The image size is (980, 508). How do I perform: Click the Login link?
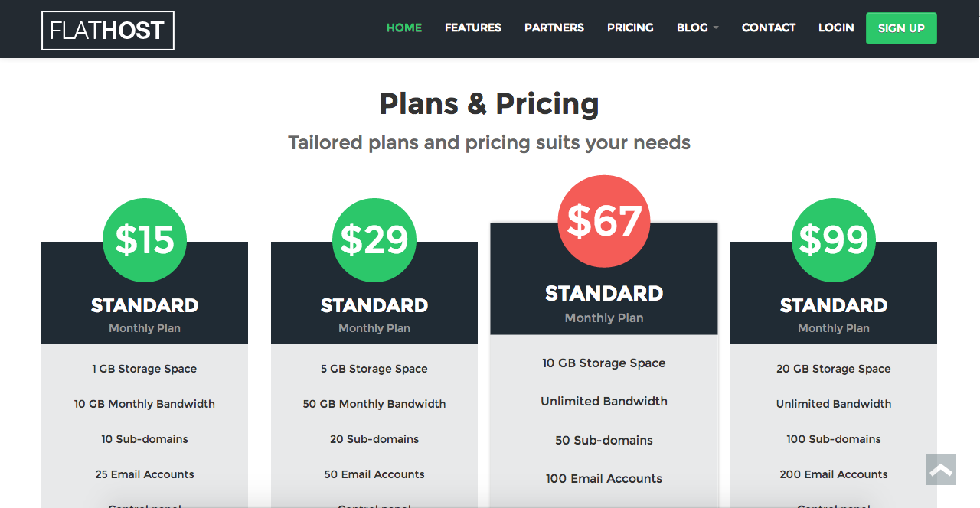836,28
